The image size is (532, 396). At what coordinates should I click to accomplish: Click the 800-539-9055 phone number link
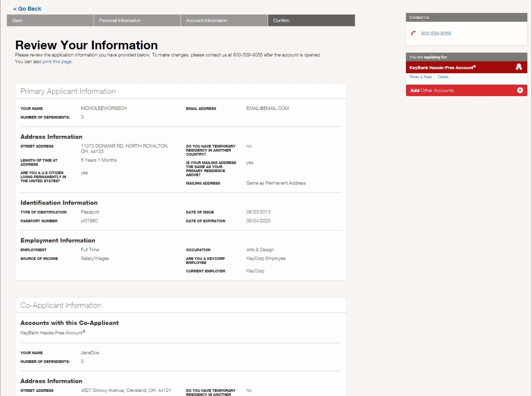tap(436, 34)
